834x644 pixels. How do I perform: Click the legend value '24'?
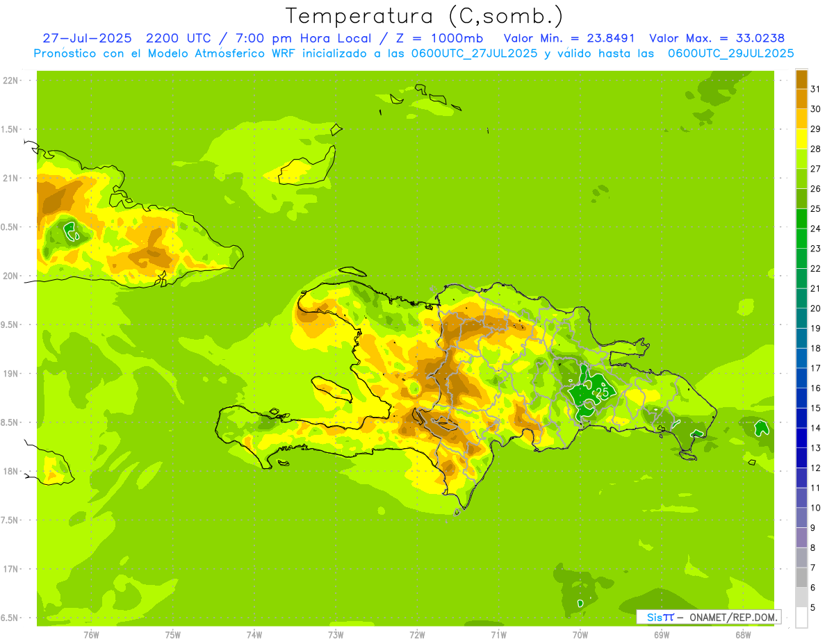815,229
